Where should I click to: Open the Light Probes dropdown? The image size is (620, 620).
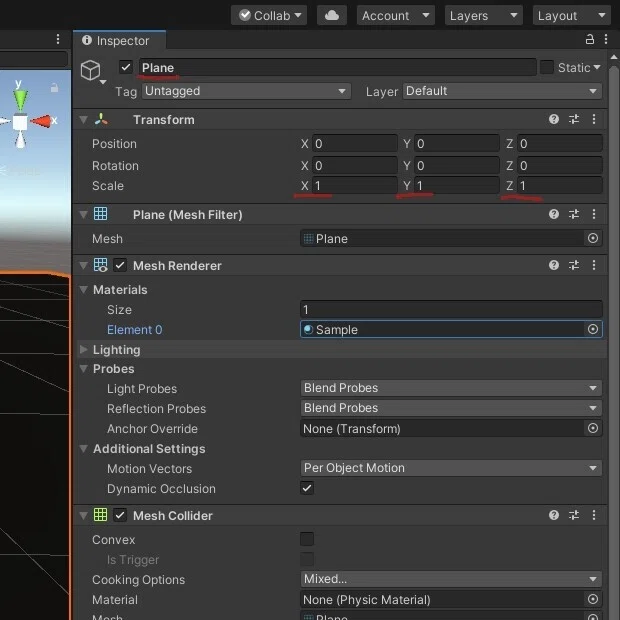click(451, 388)
